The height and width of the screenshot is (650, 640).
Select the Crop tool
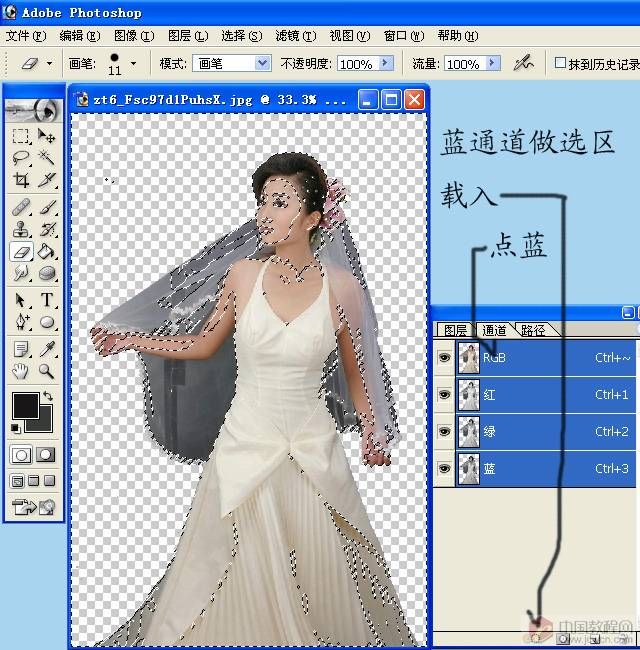(x=21, y=181)
